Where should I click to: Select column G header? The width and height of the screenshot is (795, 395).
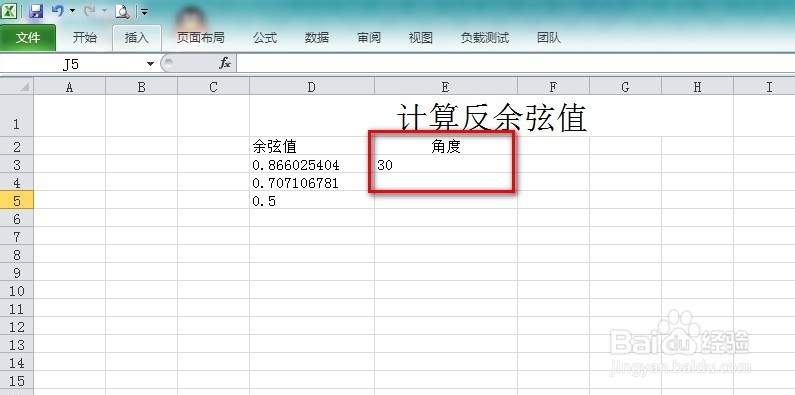click(625, 87)
